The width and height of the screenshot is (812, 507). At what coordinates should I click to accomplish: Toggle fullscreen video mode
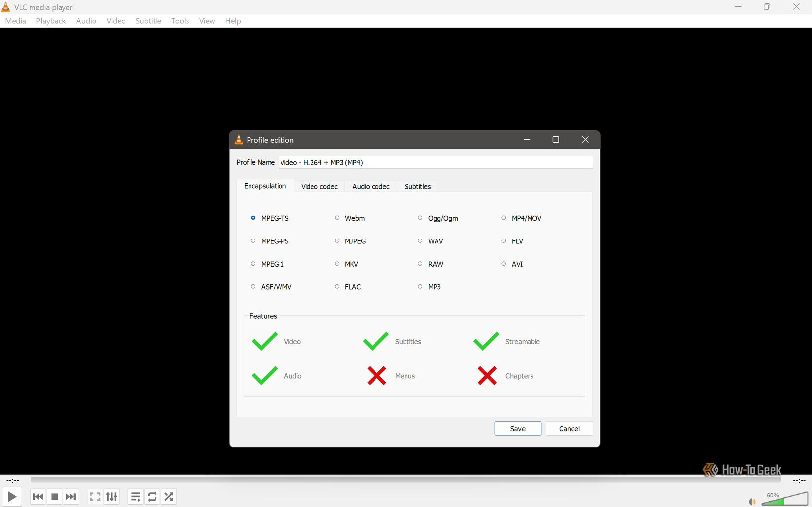95,497
